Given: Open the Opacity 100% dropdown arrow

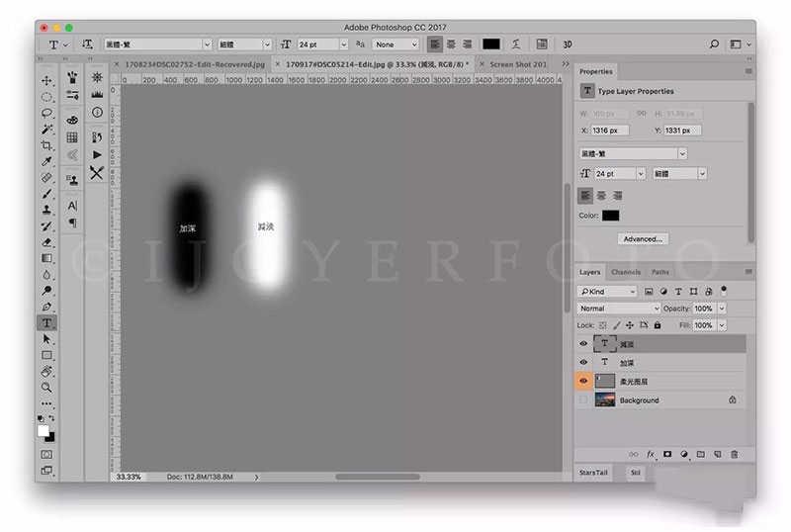Looking at the screenshot, I should [x=722, y=309].
